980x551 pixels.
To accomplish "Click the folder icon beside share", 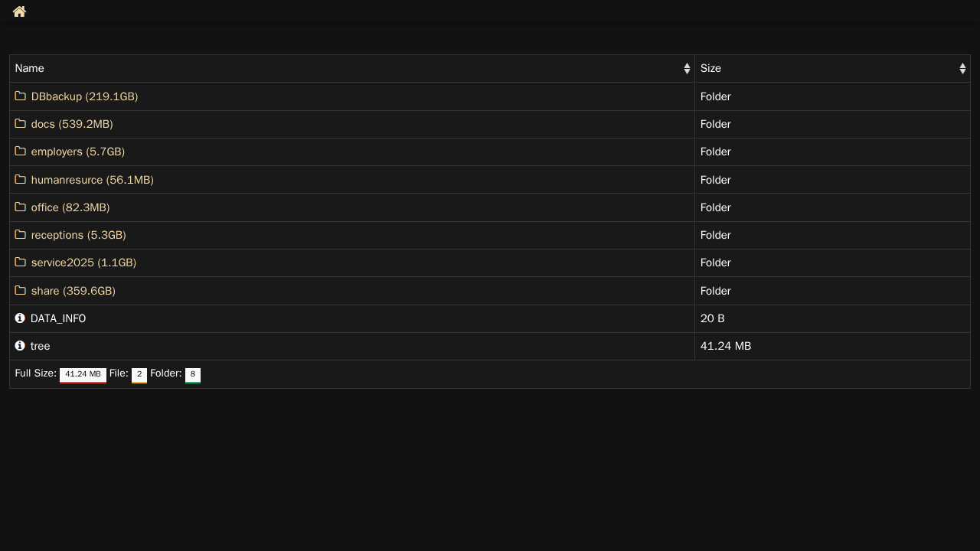I will [21, 291].
